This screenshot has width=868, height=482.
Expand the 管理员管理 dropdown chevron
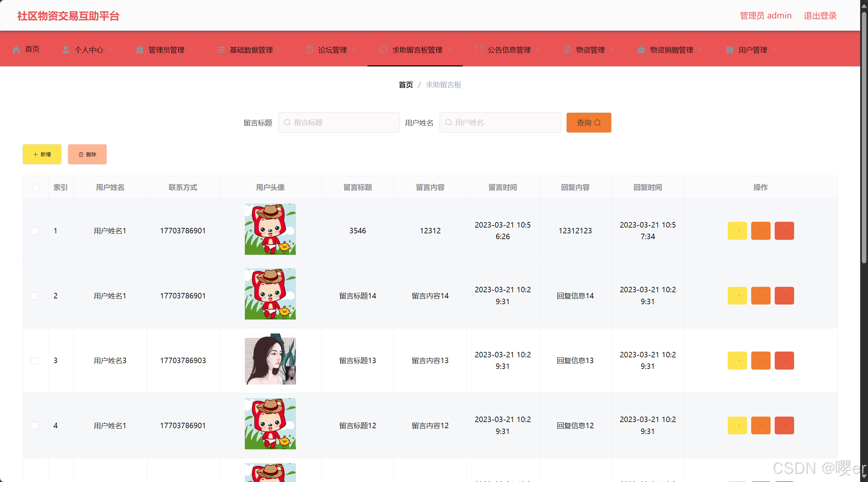192,49
